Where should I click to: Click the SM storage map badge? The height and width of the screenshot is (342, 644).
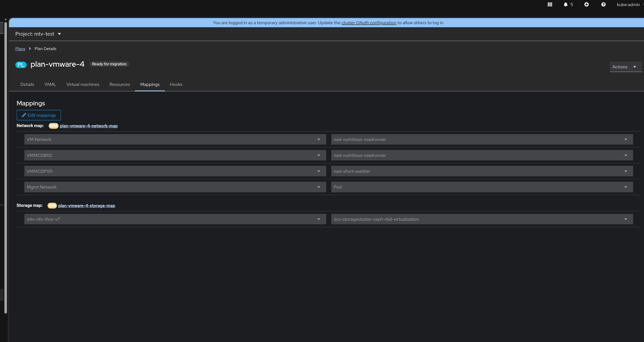click(x=52, y=206)
